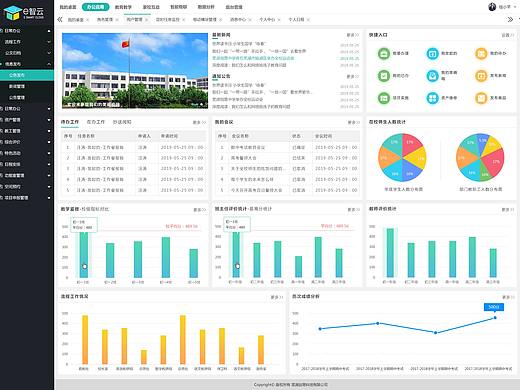Switch to the 用户管理 page tab
520x390 pixels.
pyautogui.click(x=134, y=20)
